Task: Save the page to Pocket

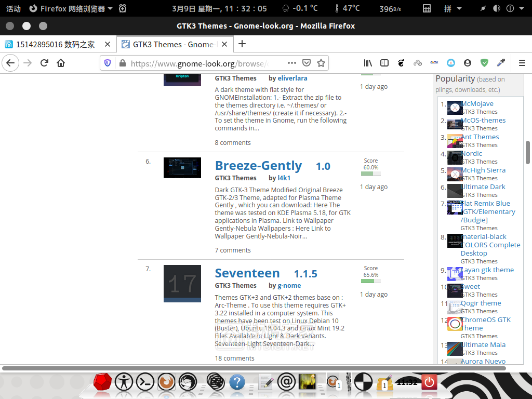Action: 307,63
